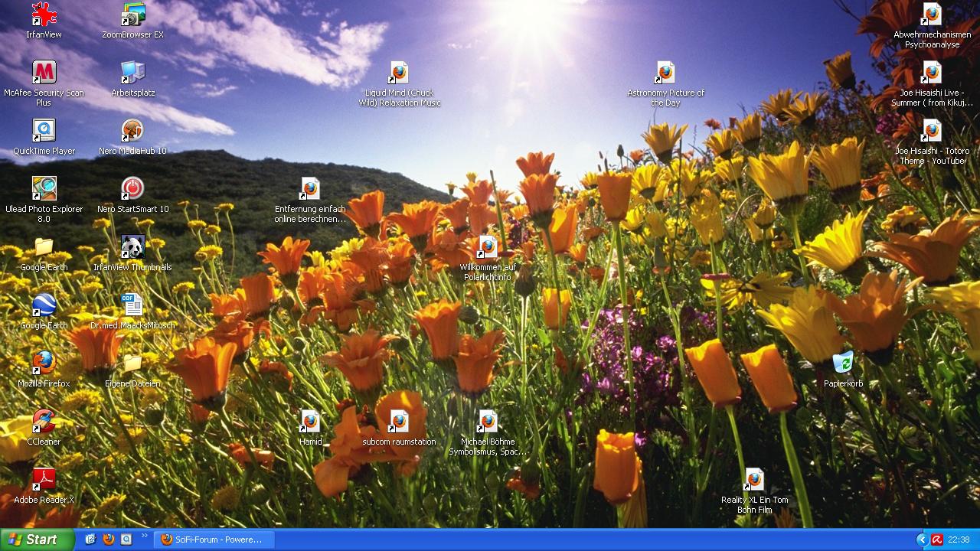Select the Arbeitsplatz computer icon
The width and height of the screenshot is (980, 551).
132,73
